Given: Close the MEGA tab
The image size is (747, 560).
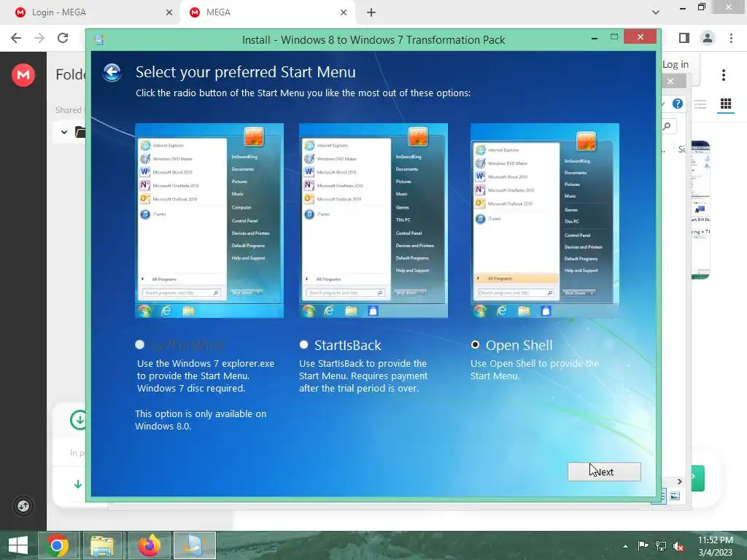Looking at the screenshot, I should pos(344,12).
